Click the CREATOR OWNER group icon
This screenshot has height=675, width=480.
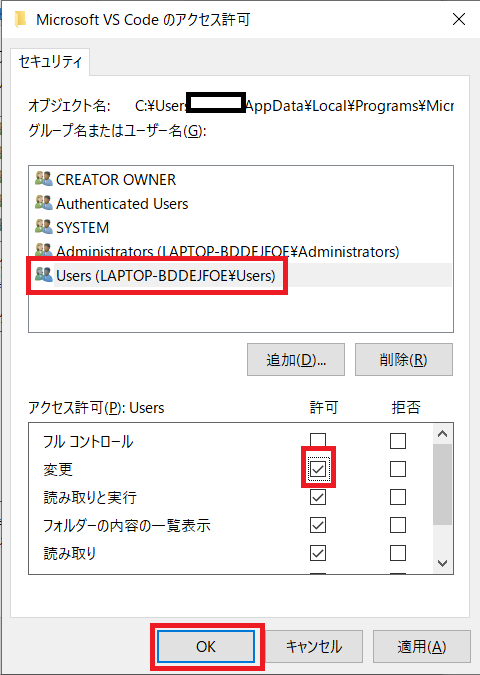[43, 179]
